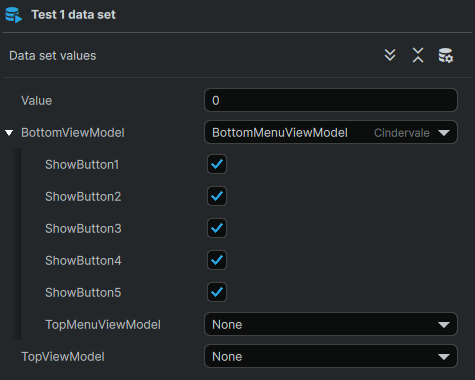The image size is (475, 380).
Task: Toggle the ShowButton4 checkbox
Action: [217, 260]
